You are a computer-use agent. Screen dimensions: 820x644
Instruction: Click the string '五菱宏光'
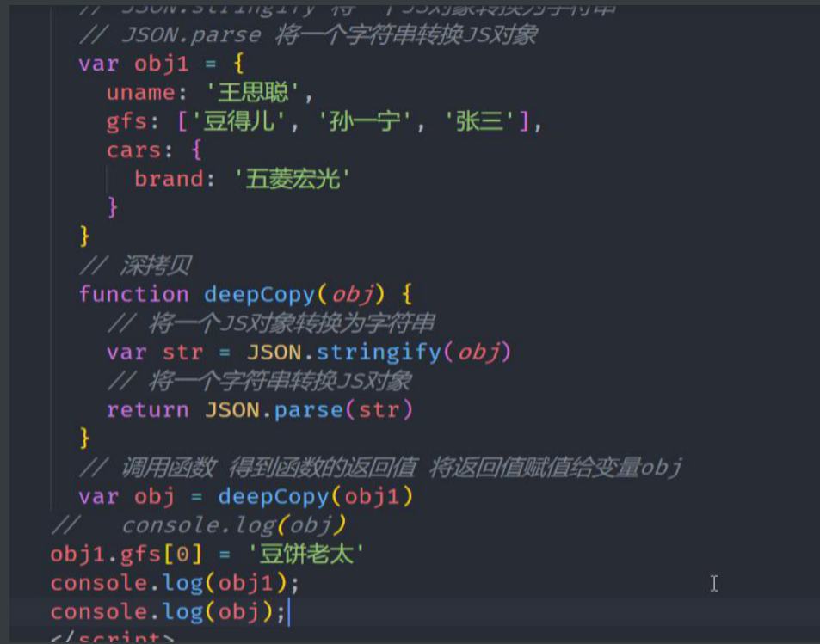click(x=293, y=179)
